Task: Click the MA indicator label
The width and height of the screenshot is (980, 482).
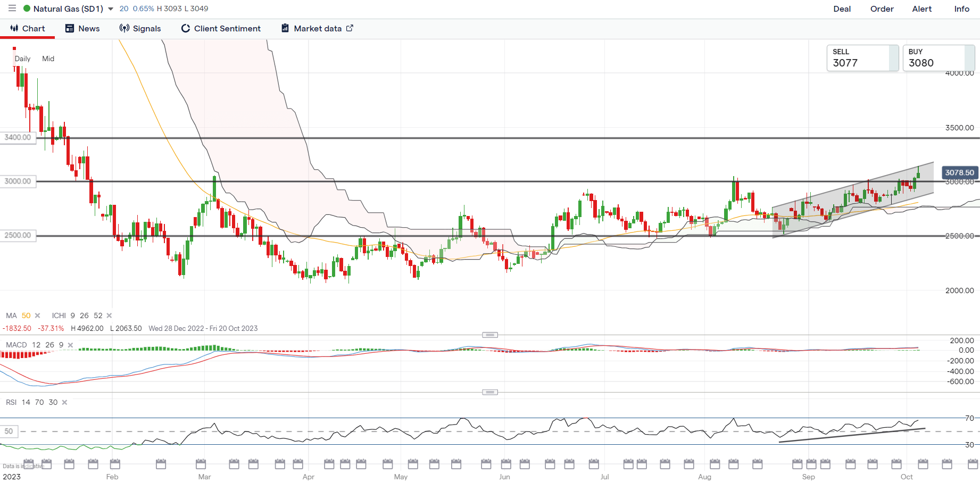Action: click(11, 315)
